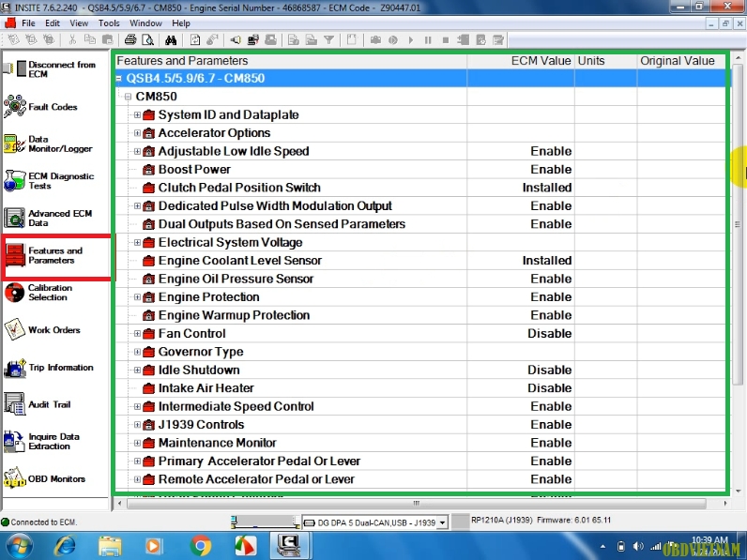The image size is (747, 560).
Task: Click the ECM Value column header
Action: [x=521, y=60]
